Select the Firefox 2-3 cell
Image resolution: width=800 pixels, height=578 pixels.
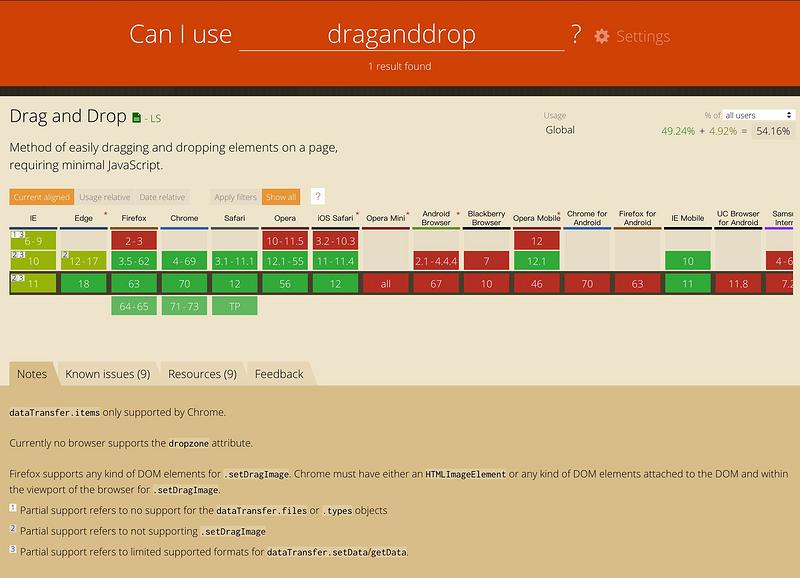134,240
